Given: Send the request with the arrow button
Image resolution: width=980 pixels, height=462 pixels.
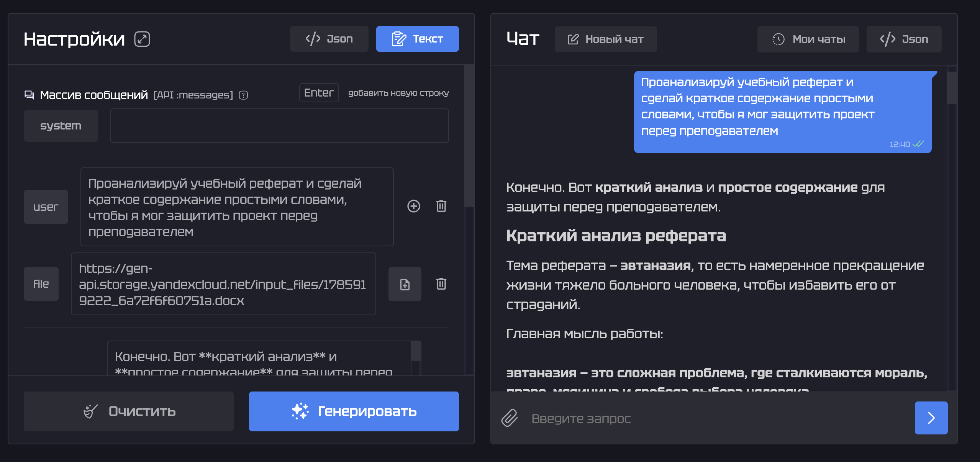Looking at the screenshot, I should 931,418.
